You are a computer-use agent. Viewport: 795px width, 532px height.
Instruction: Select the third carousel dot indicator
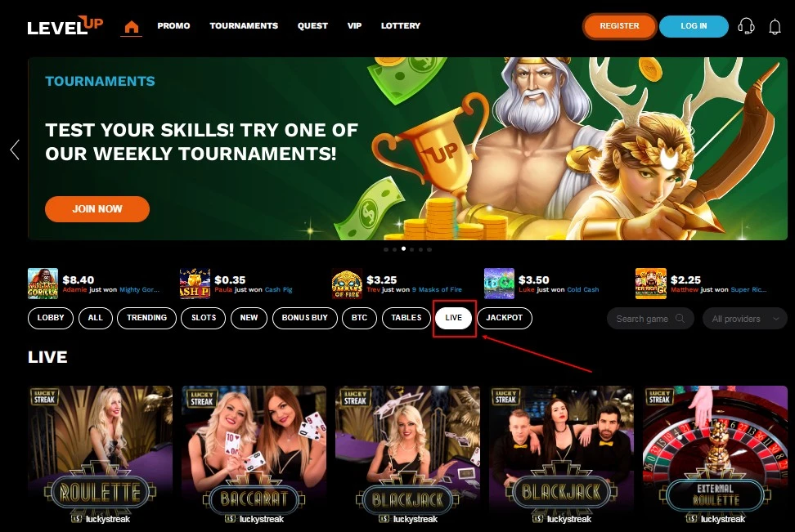(403, 248)
